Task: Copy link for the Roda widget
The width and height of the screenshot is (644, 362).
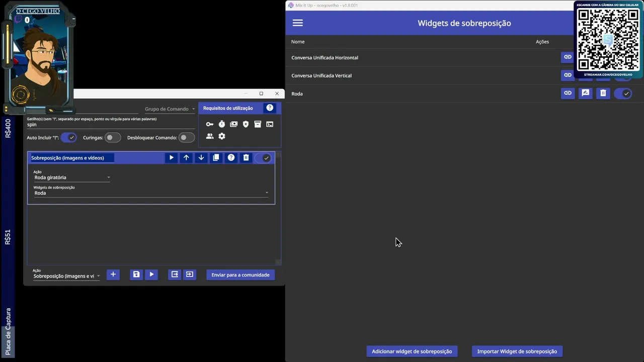Action: click(568, 94)
